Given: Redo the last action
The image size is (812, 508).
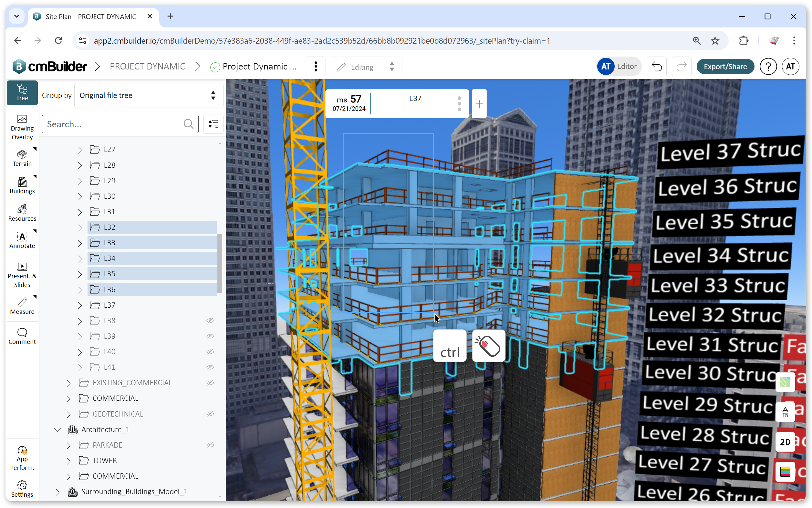Looking at the screenshot, I should pyautogui.click(x=681, y=67).
